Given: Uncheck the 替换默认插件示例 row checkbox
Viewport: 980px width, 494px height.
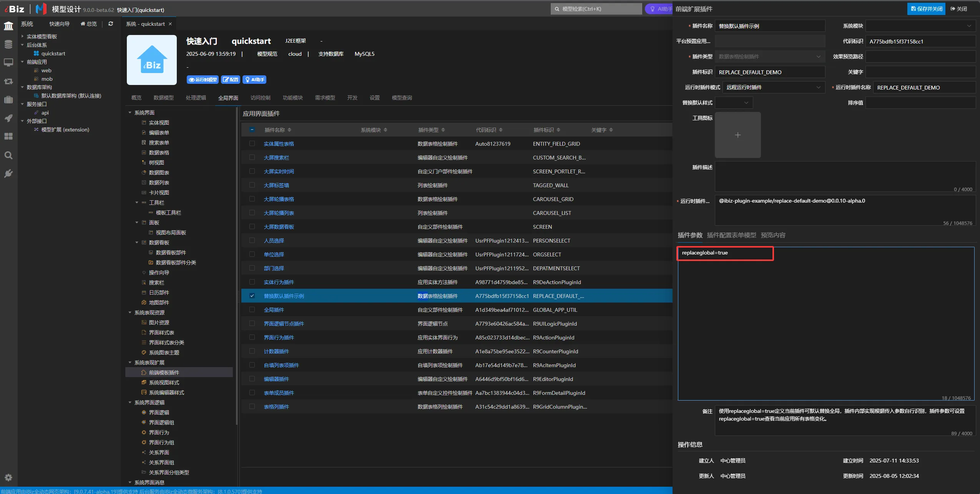Looking at the screenshot, I should coord(252,296).
